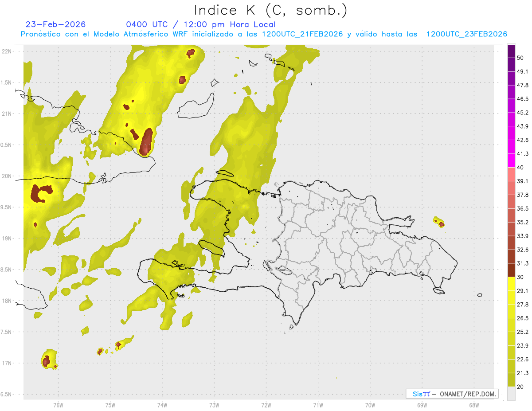Click the bright yellow colorbar segment below 30

pos(511,284)
